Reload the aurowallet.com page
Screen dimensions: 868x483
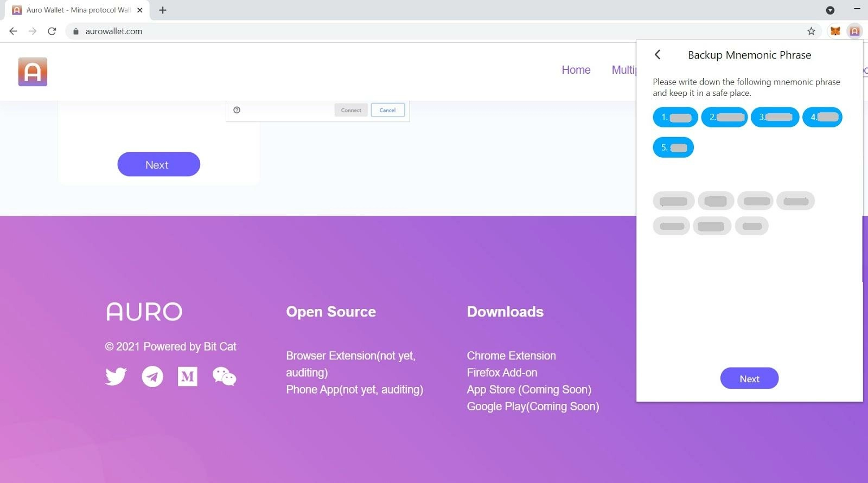point(52,31)
